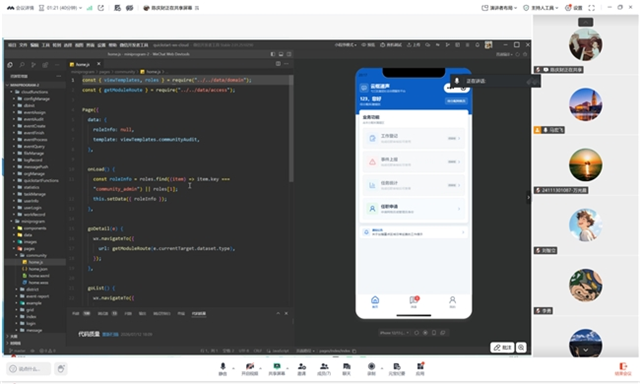Click the split editor icon above the code
640x384 pixels.
278,64
